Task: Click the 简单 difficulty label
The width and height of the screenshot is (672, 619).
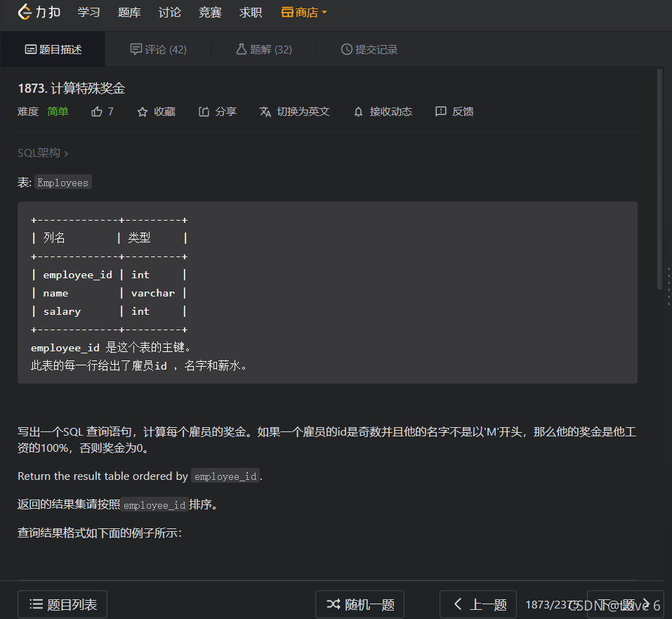Action: (58, 112)
